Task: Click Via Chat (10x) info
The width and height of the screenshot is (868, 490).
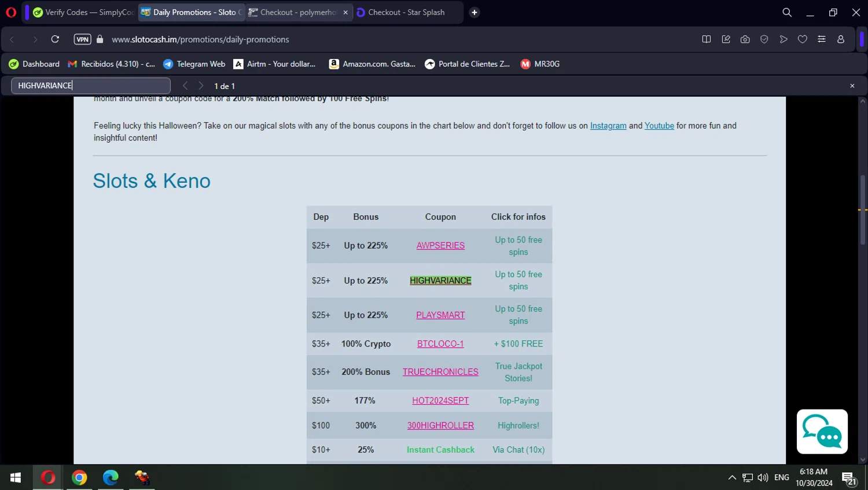Action: click(518, 450)
